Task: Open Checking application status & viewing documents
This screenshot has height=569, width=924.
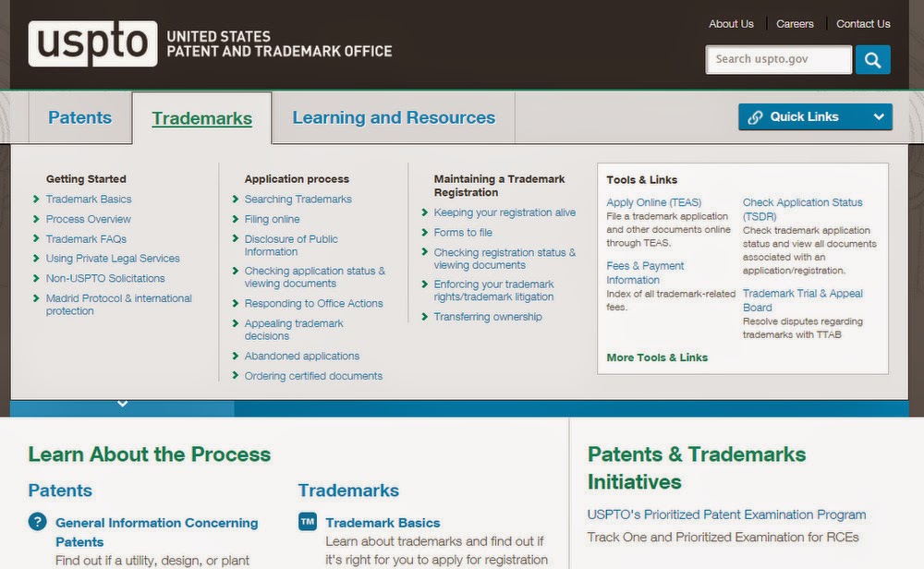Action: [315, 277]
